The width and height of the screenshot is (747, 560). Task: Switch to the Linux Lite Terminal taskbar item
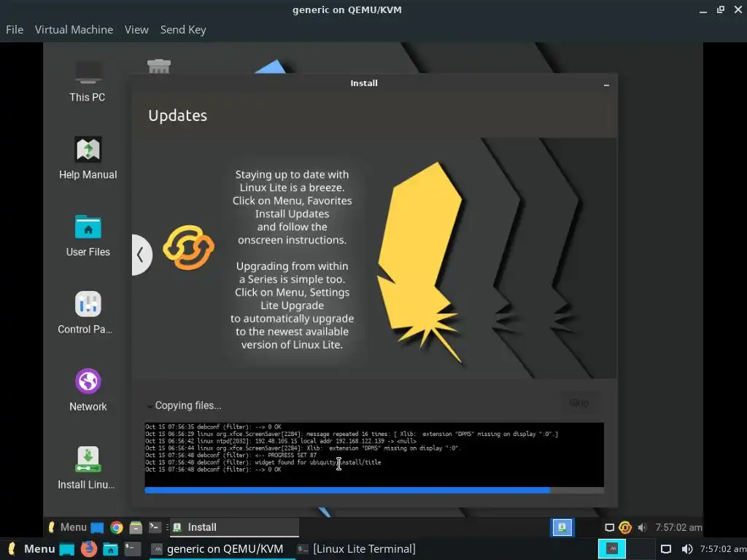(x=357, y=549)
